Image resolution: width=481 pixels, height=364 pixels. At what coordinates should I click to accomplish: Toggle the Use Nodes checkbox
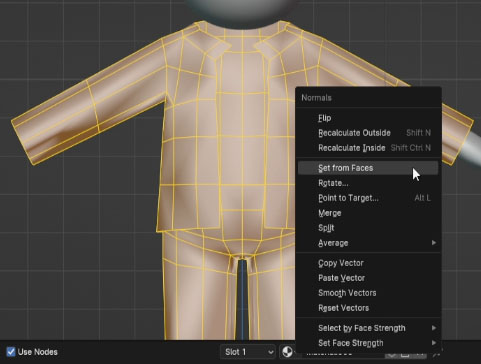pos(11,352)
